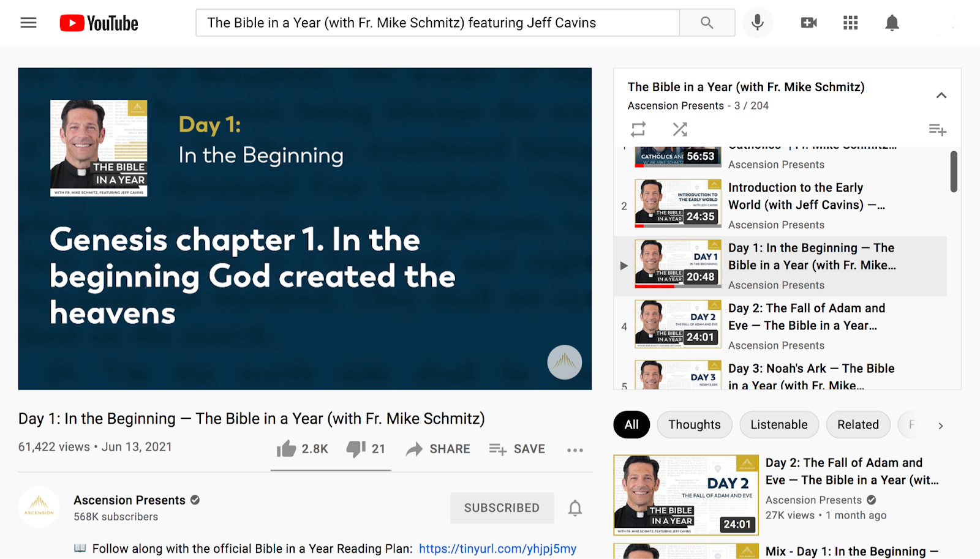Image resolution: width=980 pixels, height=559 pixels.
Task: Toggle channel notification bell
Action: 575,508
